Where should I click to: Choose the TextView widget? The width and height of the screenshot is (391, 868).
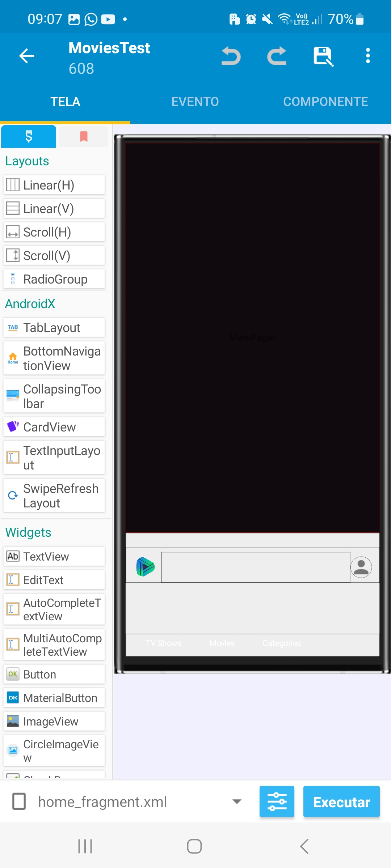tap(54, 556)
